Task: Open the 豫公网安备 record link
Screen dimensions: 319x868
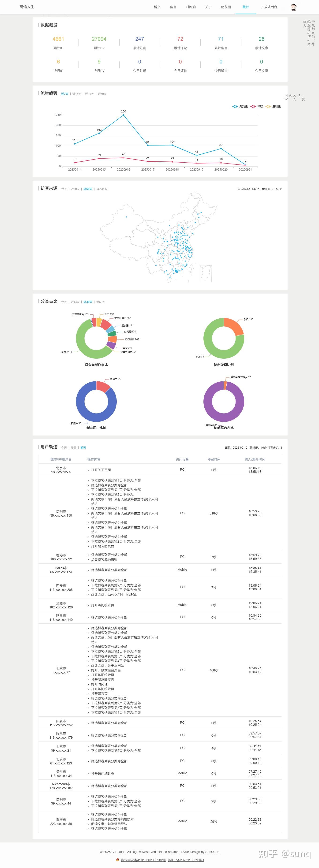Action: coord(143,860)
